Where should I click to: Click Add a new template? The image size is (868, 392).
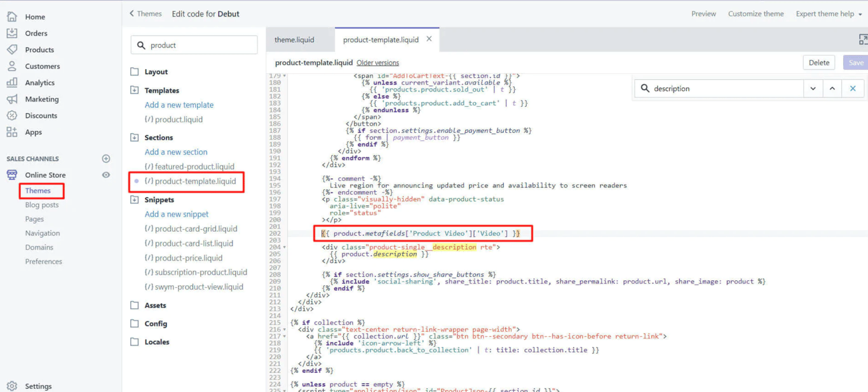tap(179, 105)
